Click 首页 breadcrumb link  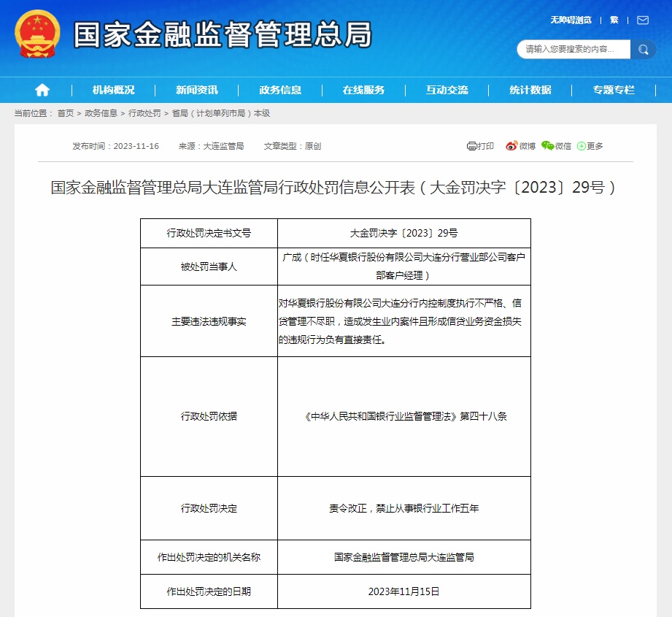pos(66,113)
